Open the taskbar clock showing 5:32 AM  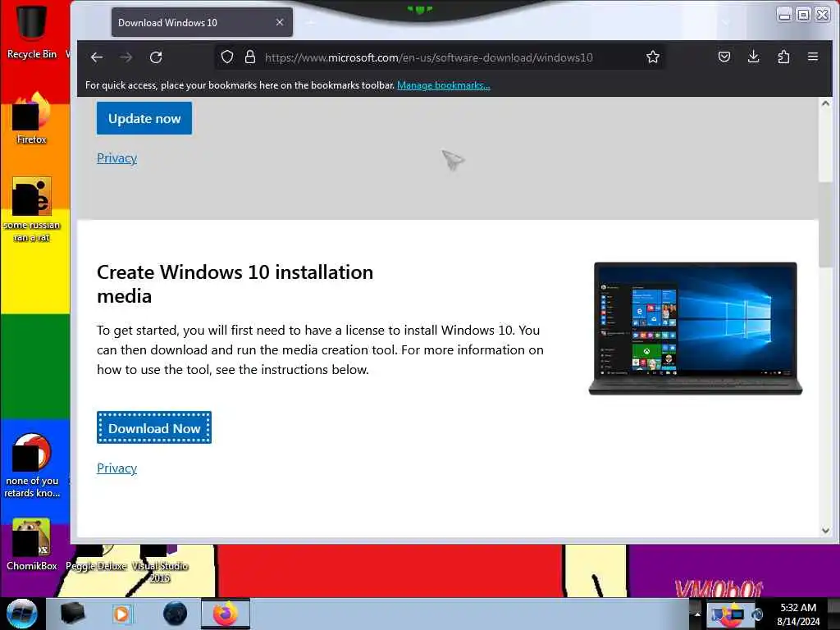point(798,614)
